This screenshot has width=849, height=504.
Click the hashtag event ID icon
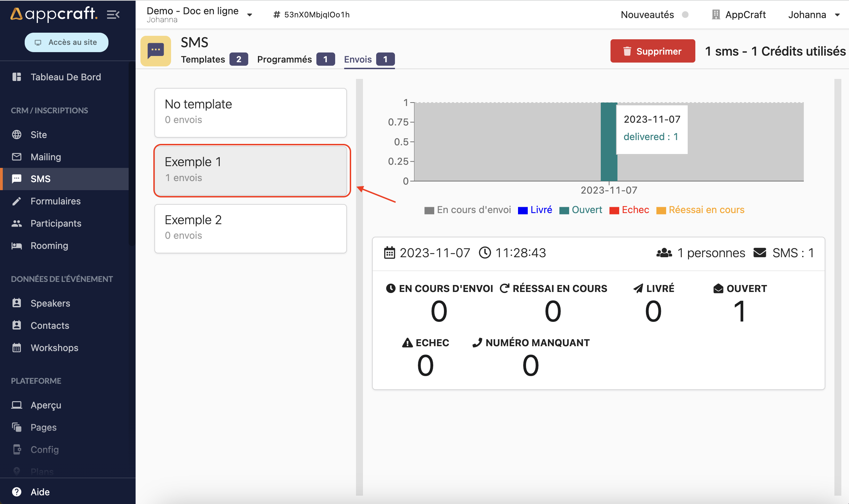[x=277, y=15]
